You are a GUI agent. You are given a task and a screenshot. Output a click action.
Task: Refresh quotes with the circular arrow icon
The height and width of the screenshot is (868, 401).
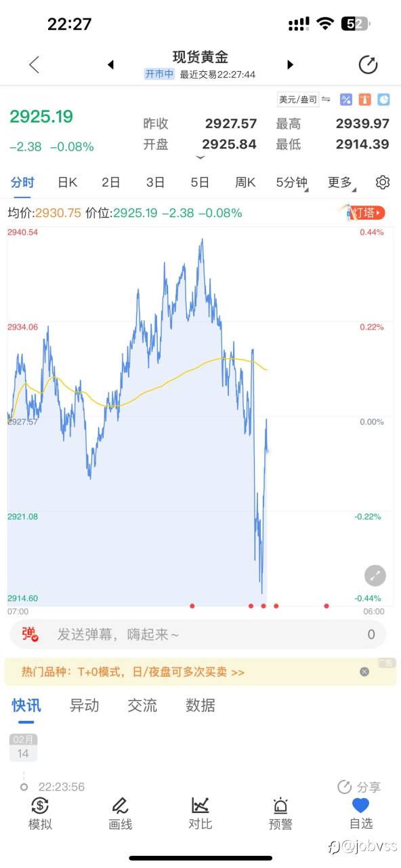click(368, 64)
